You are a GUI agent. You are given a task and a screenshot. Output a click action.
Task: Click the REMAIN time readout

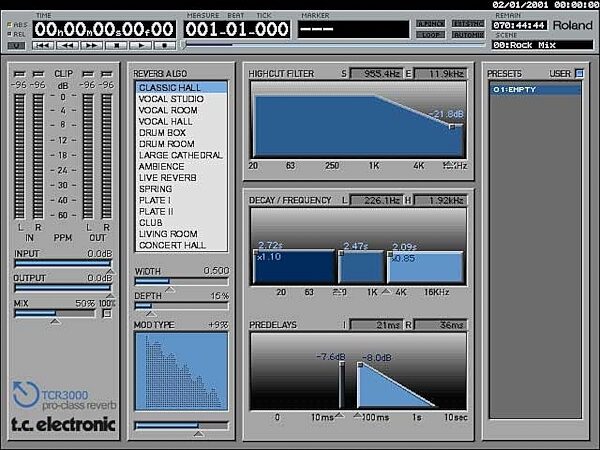[519, 25]
